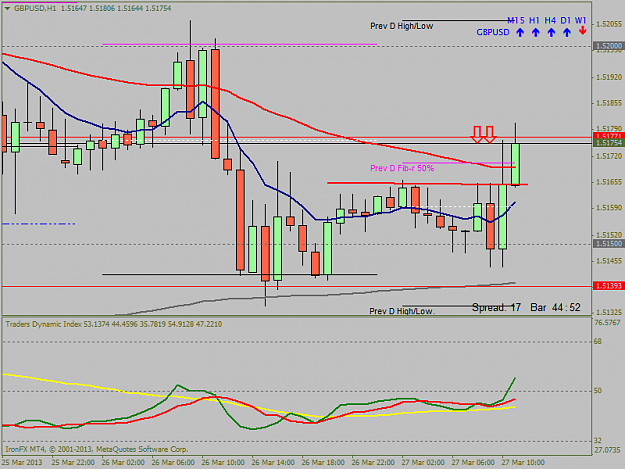
Task: Click the green TDI line's latest peak
Action: pos(515,378)
